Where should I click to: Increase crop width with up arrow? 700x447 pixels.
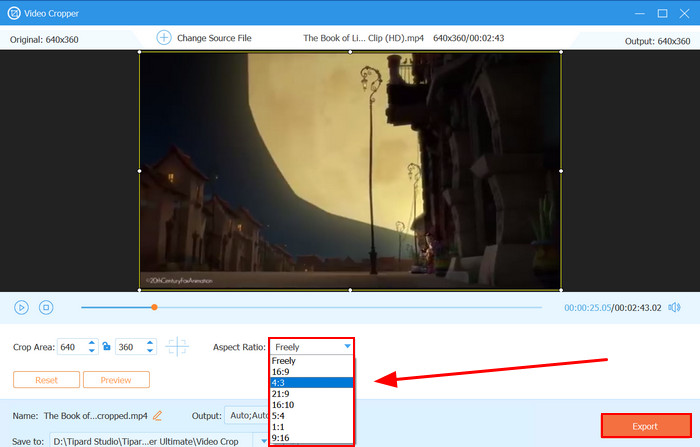tap(92, 343)
